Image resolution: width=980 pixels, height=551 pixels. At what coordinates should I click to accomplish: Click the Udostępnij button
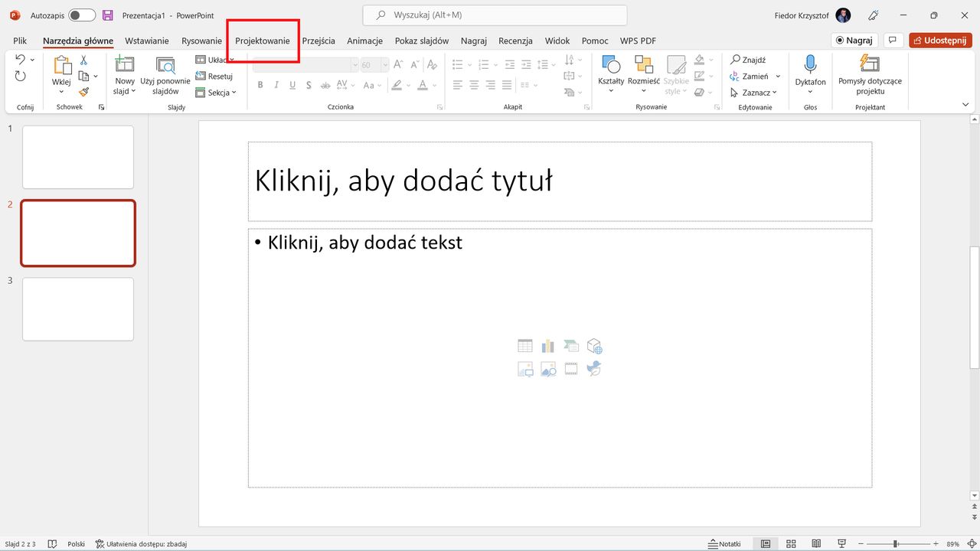pyautogui.click(x=940, y=40)
